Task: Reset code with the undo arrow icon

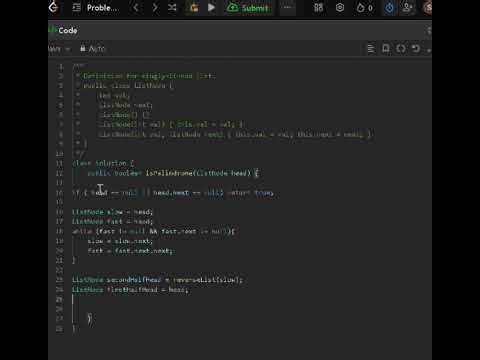Action: [x=415, y=49]
